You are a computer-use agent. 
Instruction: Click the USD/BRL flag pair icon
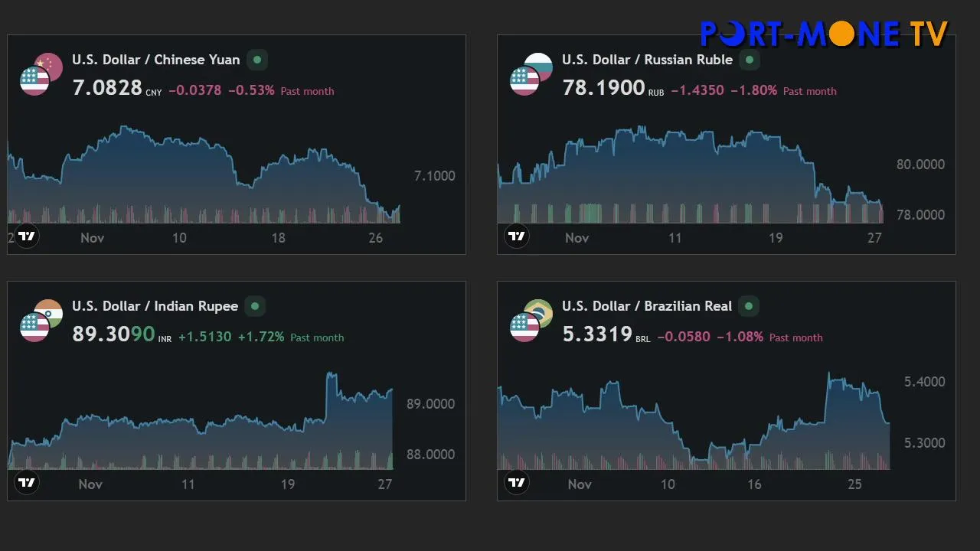[x=531, y=321]
